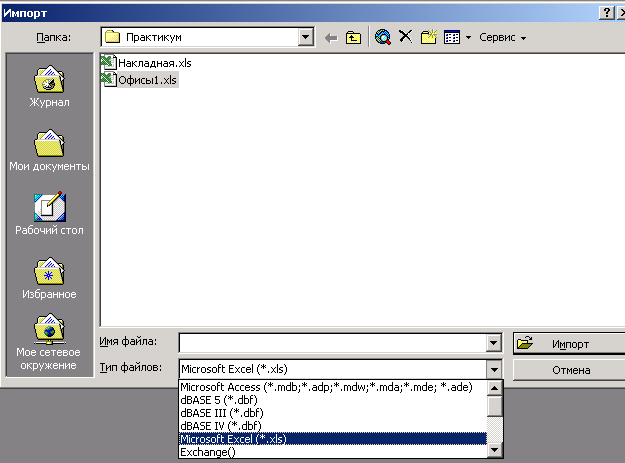Choose Microsoft Excel (*.xls) list option

tap(333, 439)
